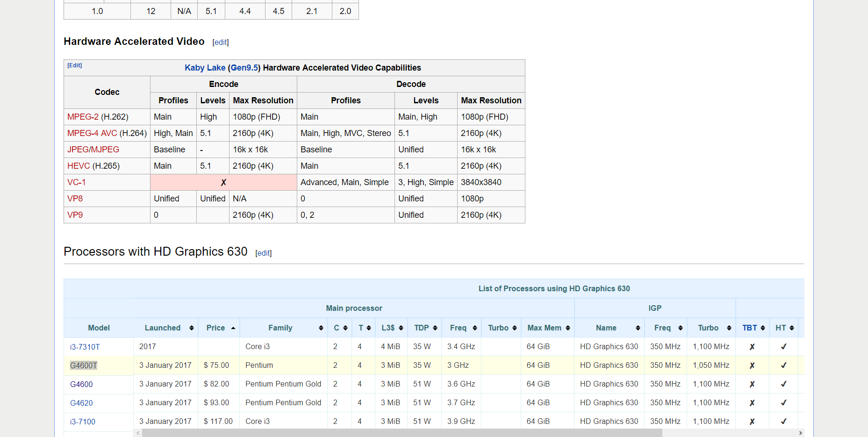Open the VC-1 codec link
Viewport: 868px width, 437px height.
coord(76,182)
